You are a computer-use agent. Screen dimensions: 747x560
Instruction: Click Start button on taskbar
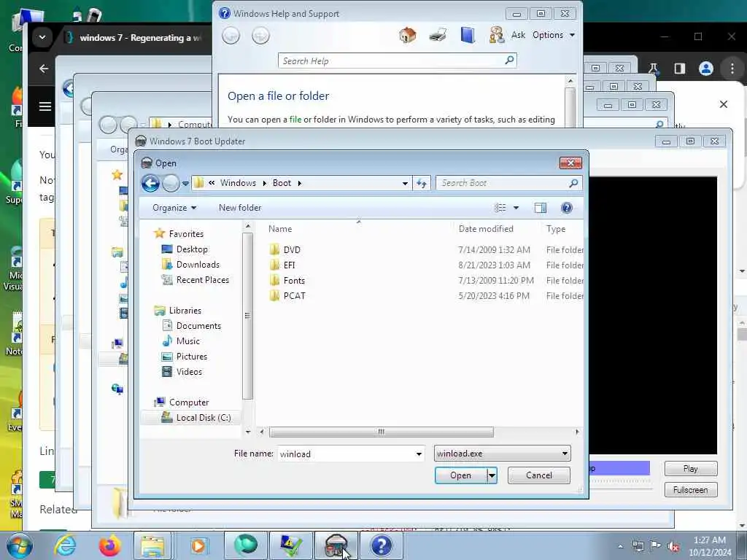20,545
